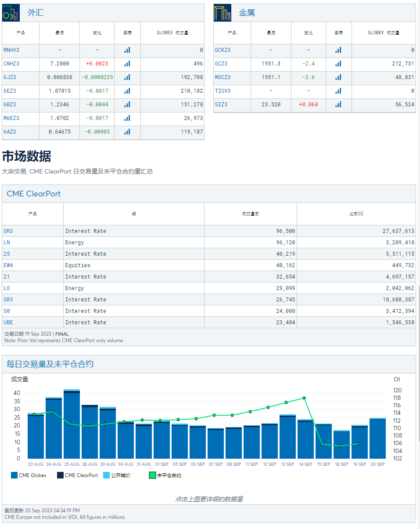Open the chart icon for 6JZ3
This screenshot has height=529, width=420.
(x=127, y=77)
